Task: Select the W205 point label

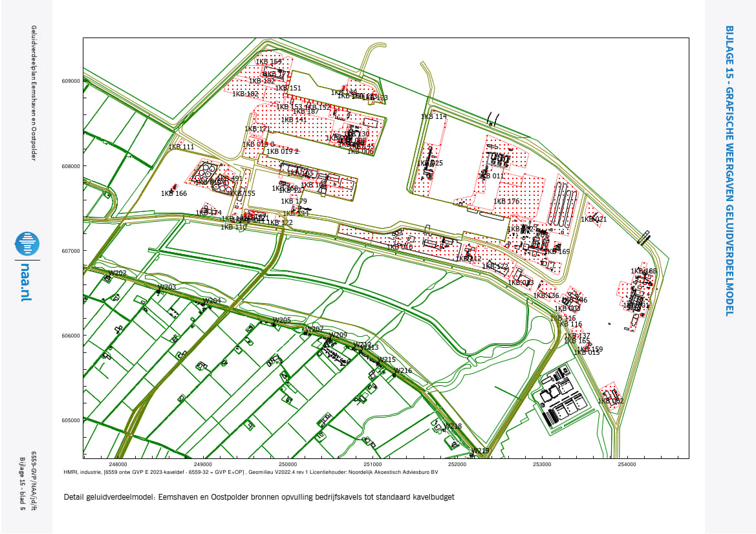Action: click(x=281, y=321)
